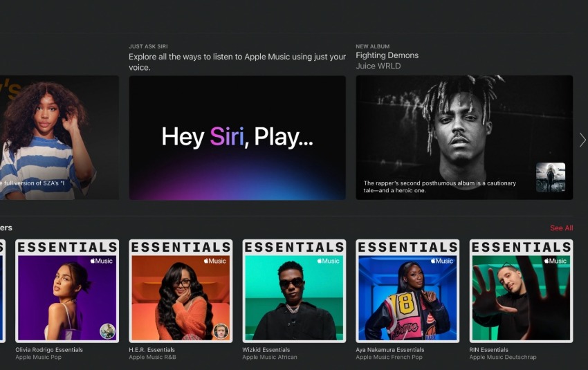Click the Apple Music R&B subtitle
Viewport: 588px width, 370px height.
(152, 358)
